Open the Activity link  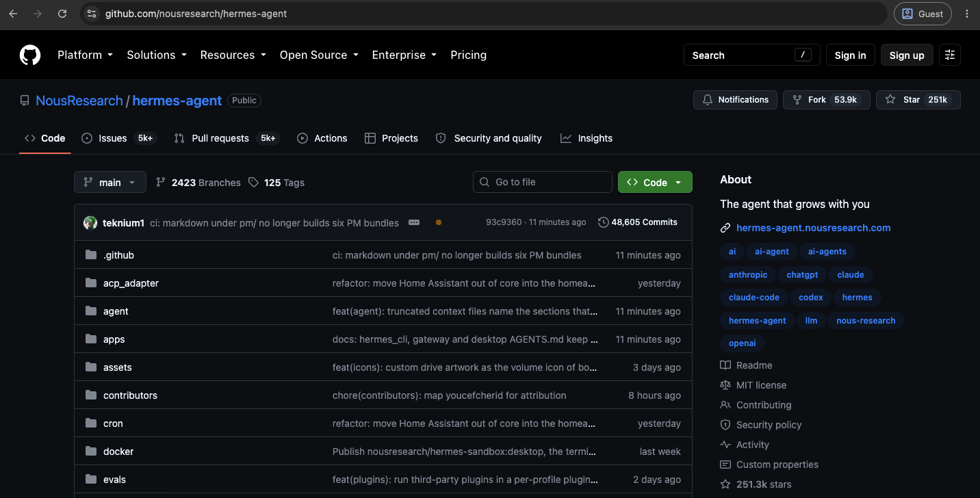point(745,445)
